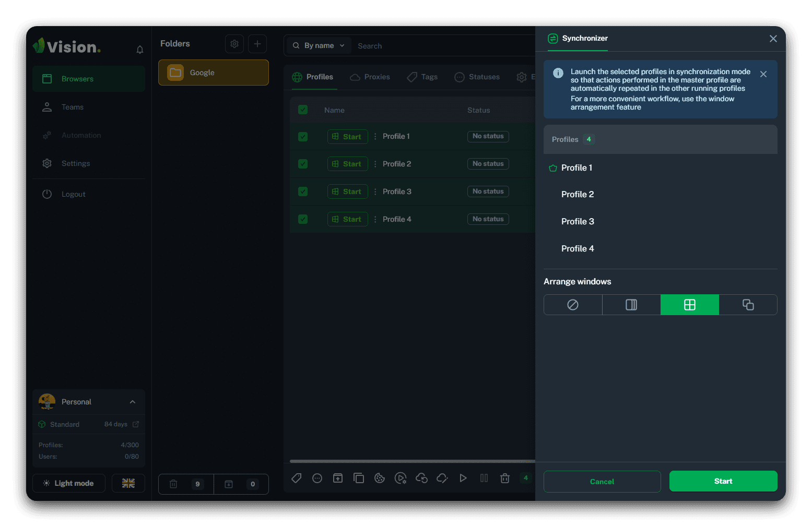The height and width of the screenshot is (527, 812).
Task: Switch to the Proxies tab
Action: [x=370, y=77]
